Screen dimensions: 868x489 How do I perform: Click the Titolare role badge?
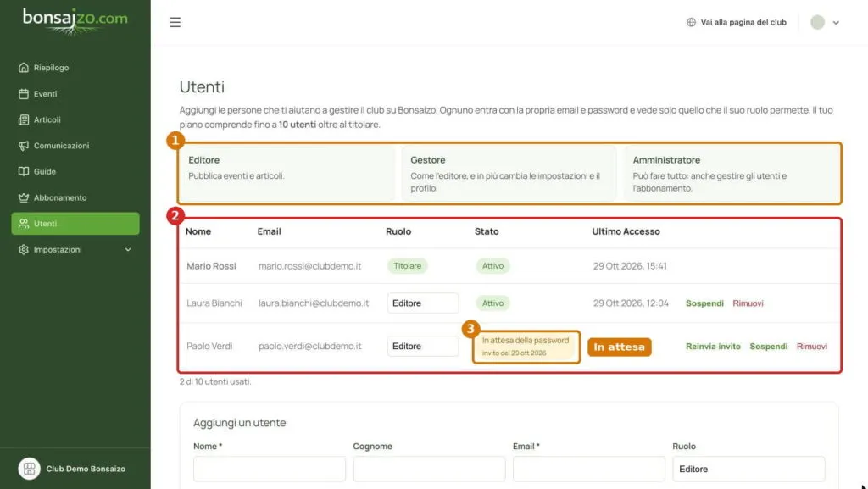point(408,266)
